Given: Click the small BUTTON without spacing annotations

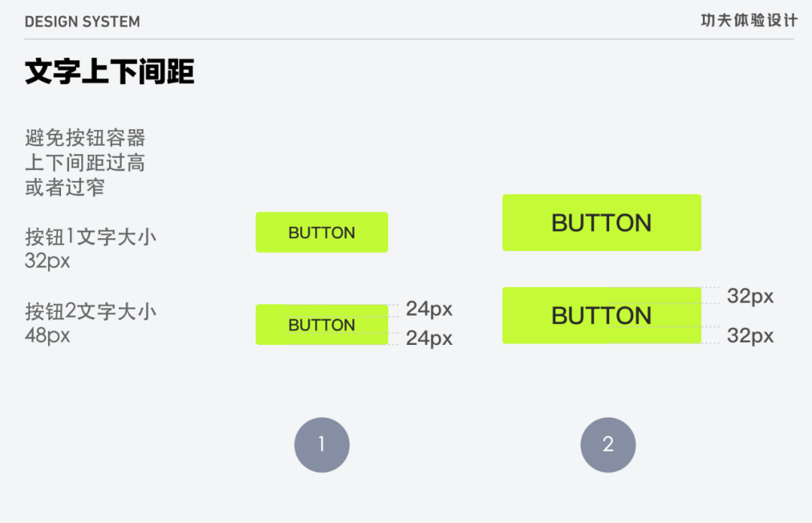Looking at the screenshot, I should tap(322, 232).
